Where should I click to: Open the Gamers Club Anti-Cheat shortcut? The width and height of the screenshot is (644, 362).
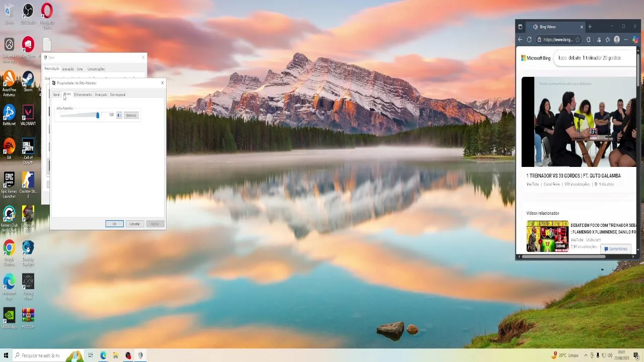point(9,219)
